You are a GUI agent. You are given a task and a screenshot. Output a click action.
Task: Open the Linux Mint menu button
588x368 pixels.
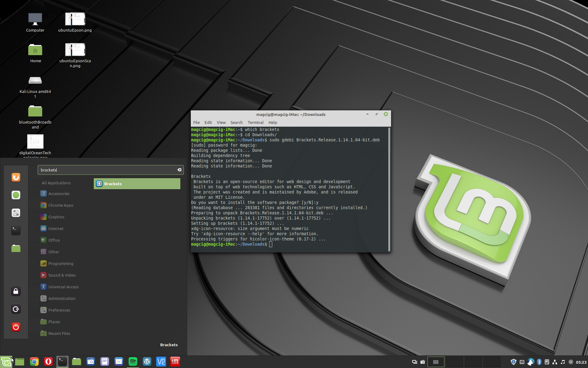pos(6,362)
